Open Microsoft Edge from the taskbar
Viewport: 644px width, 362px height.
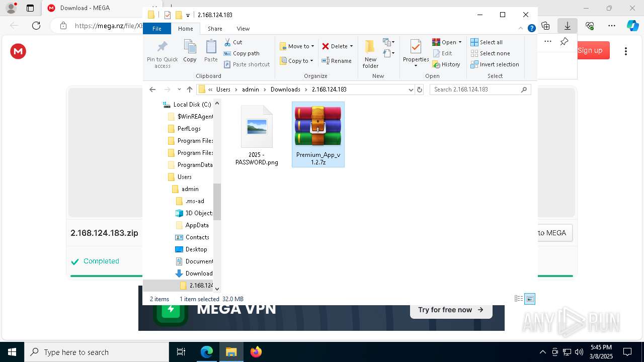tap(207, 352)
